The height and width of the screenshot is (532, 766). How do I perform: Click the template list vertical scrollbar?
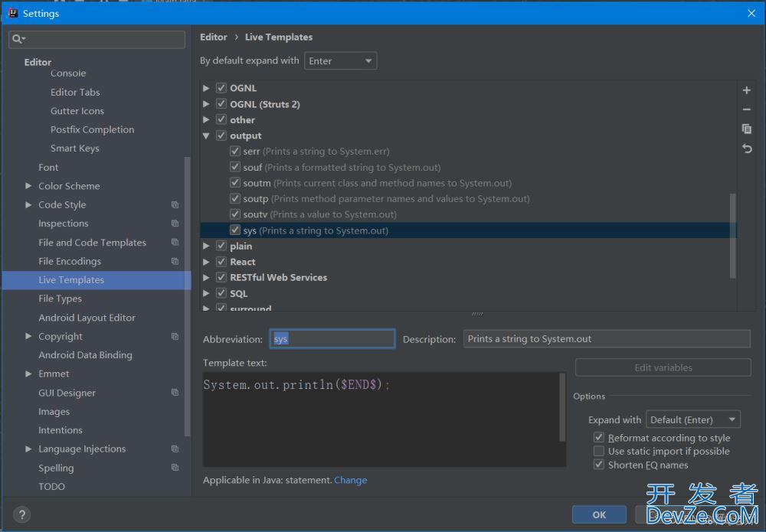click(732, 236)
